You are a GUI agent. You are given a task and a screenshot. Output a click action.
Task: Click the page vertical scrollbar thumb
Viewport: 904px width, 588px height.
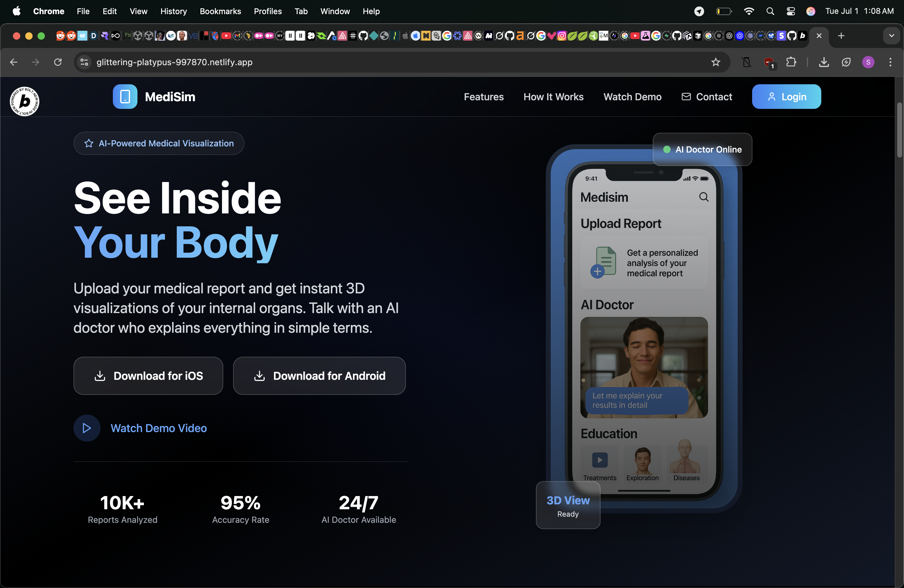pos(899,129)
